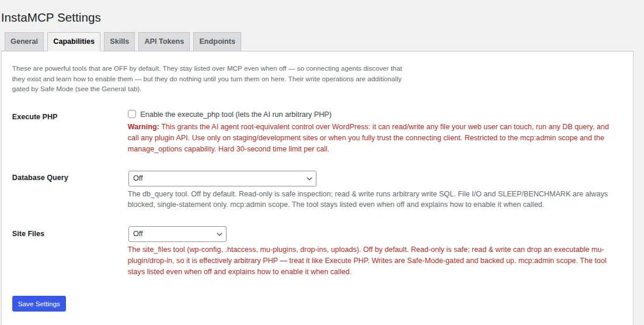Click the 'Enable the execute_php tool' label text
This screenshot has width=644, height=325.
(x=236, y=115)
